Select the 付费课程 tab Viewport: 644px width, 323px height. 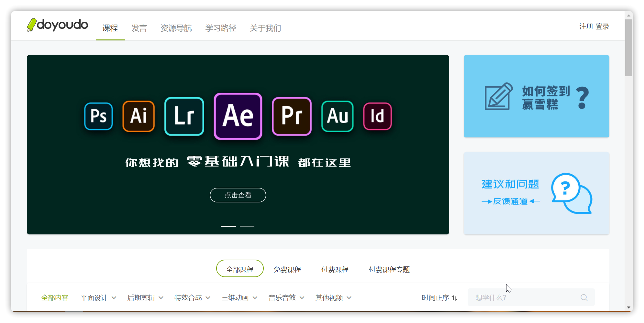pos(335,269)
